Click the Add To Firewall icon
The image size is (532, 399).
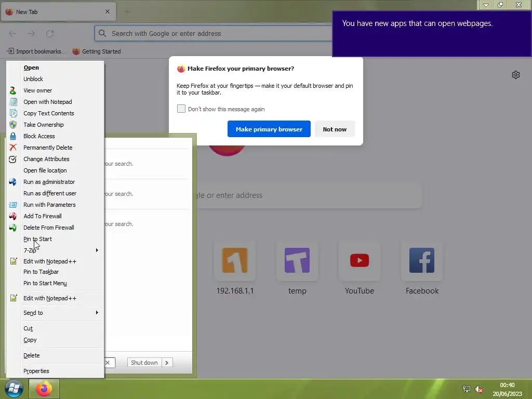(13, 216)
